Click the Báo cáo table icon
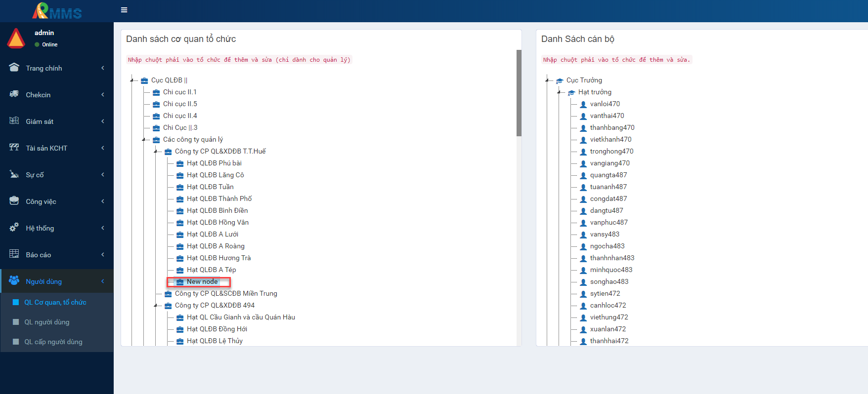This screenshot has height=394, width=868. click(x=14, y=254)
